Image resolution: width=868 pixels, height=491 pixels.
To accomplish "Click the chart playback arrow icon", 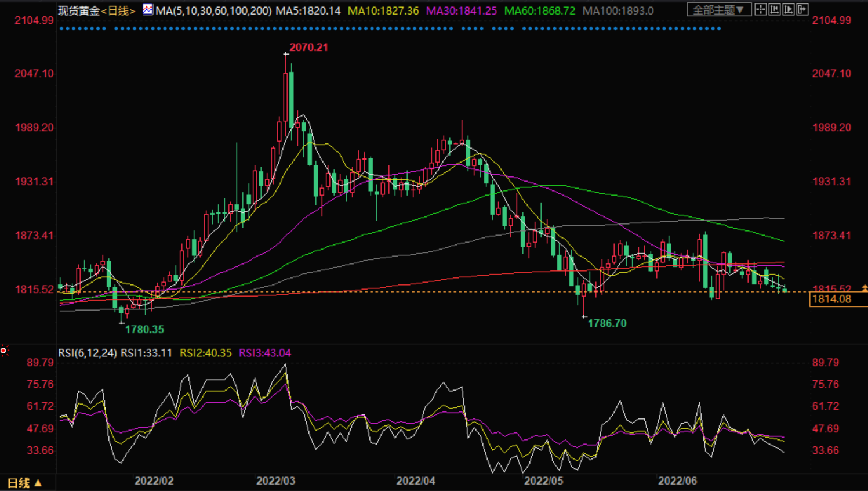I will [789, 9].
